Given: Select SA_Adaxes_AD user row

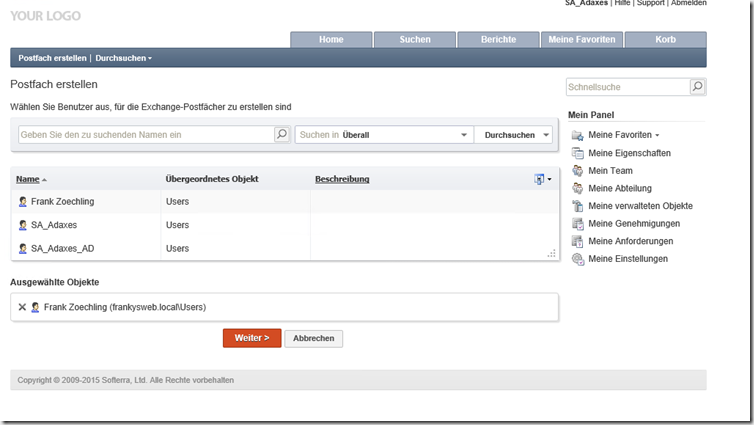Looking at the screenshot, I should tap(63, 248).
